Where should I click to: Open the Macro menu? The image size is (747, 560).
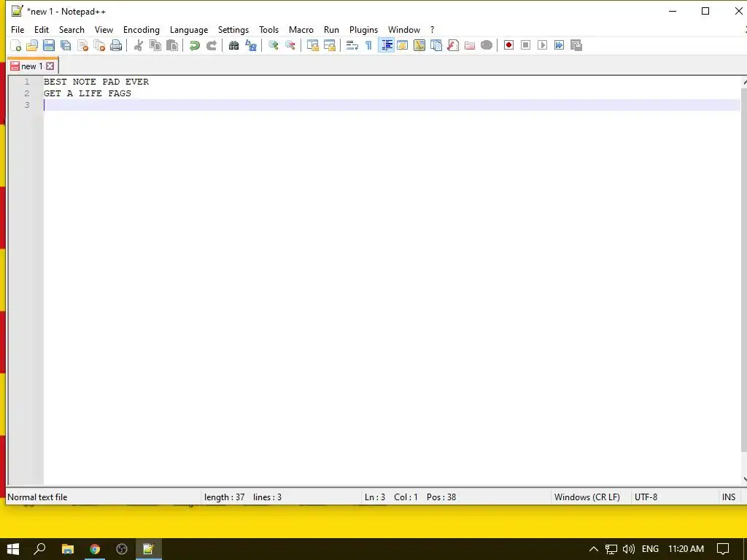tap(301, 29)
